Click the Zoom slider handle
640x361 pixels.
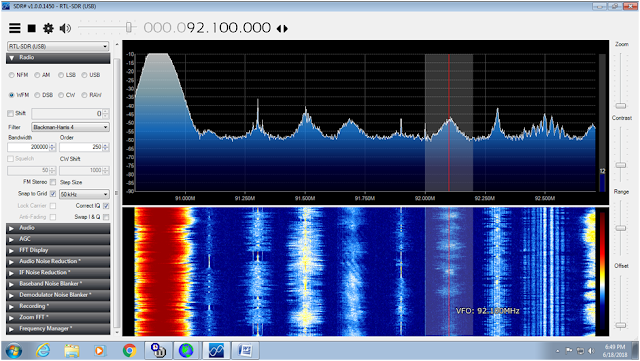(621, 106)
